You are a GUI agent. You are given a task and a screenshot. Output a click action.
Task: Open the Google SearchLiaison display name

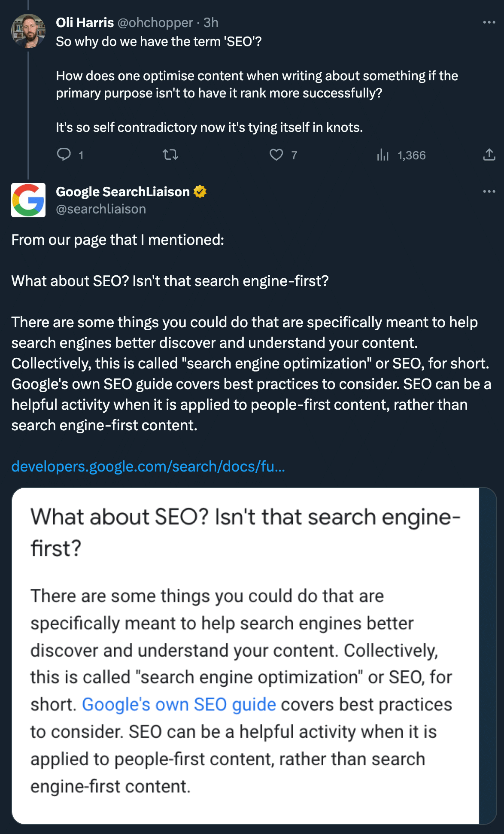(x=123, y=192)
